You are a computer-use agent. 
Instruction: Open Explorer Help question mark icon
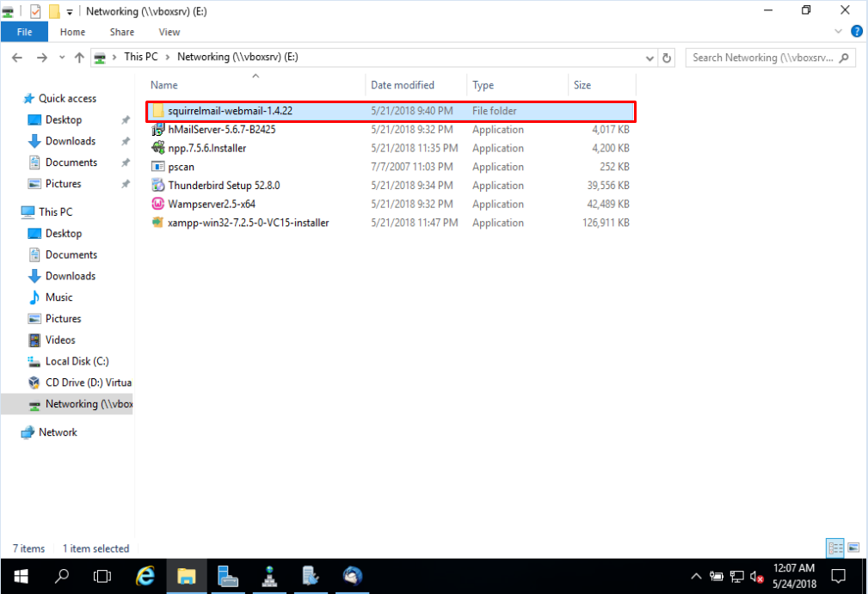[856, 32]
